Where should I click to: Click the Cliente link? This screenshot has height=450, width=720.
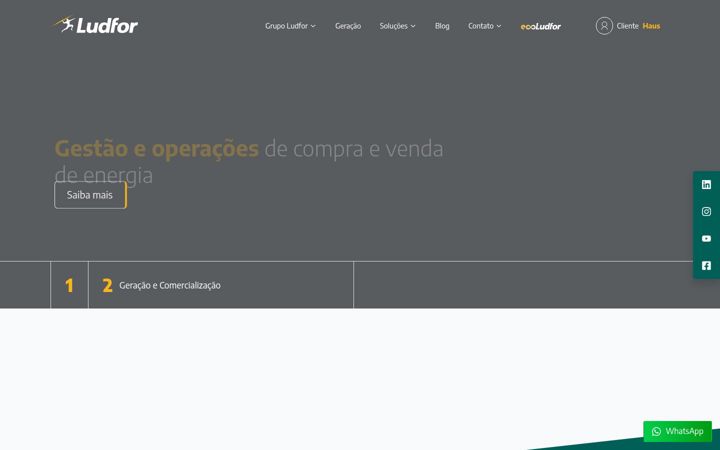[x=627, y=26]
